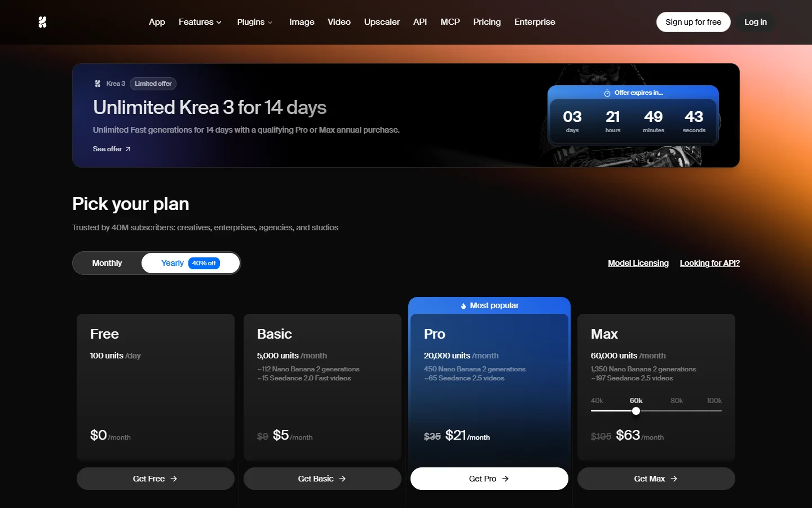This screenshot has height=508, width=812.
Task: Choose the 40k label on Max slider
Action: [597, 401]
